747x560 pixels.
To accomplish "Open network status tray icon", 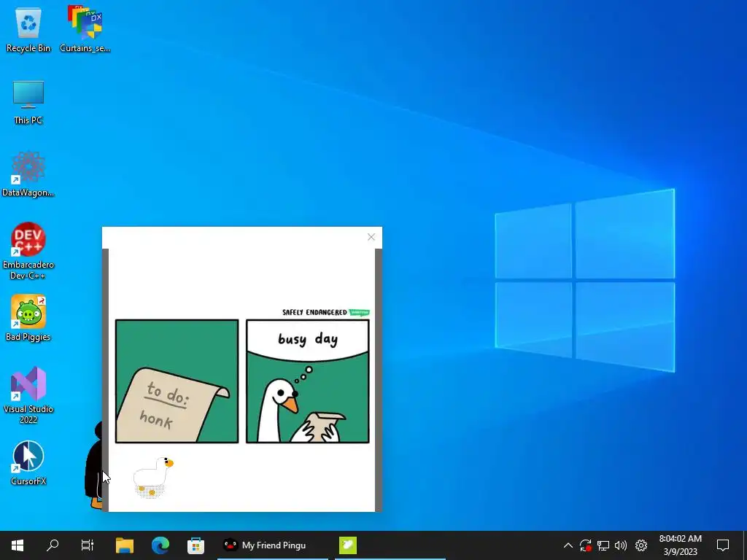I will coord(603,545).
